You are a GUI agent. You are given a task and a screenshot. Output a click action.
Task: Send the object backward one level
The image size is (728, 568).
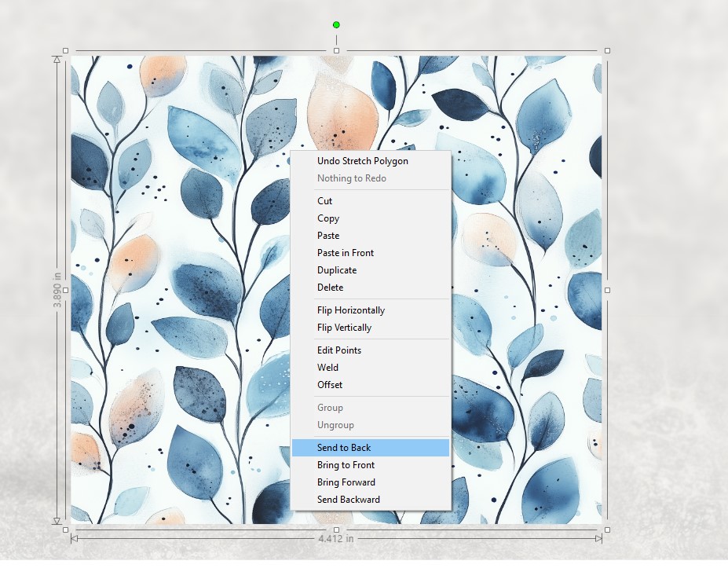tap(348, 500)
